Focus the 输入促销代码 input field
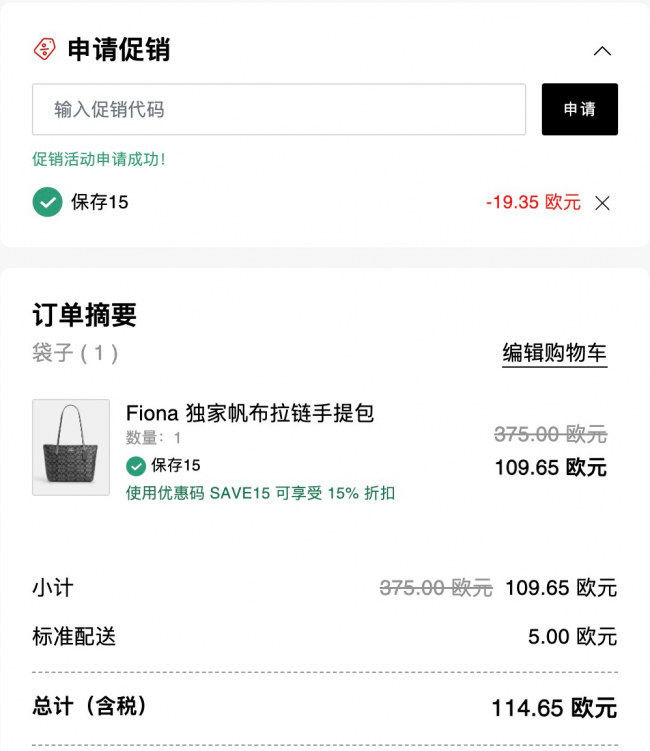Screen dimensions: 650x751 pyautogui.click(x=279, y=109)
